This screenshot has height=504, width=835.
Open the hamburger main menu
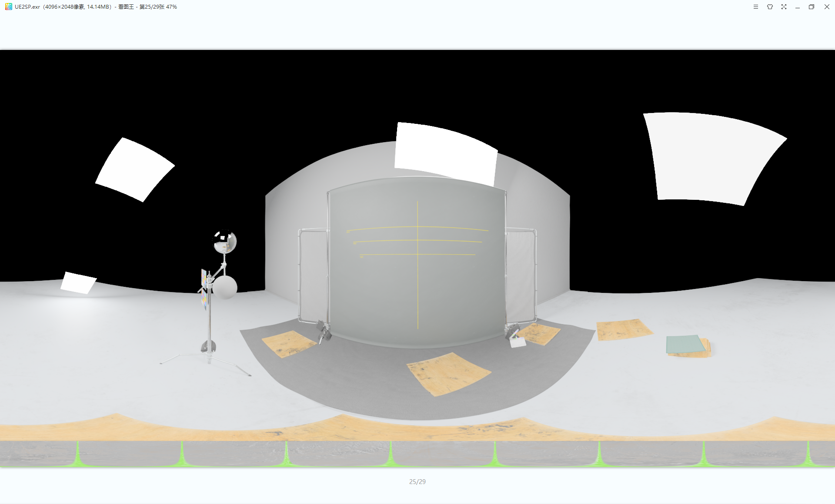tap(756, 7)
